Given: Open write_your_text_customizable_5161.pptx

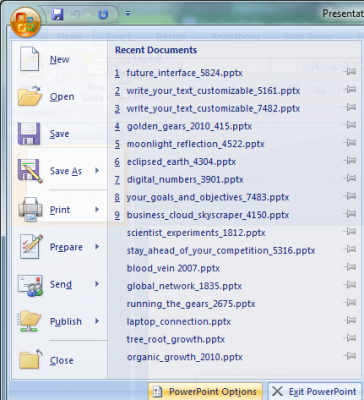Looking at the screenshot, I should 213,91.
